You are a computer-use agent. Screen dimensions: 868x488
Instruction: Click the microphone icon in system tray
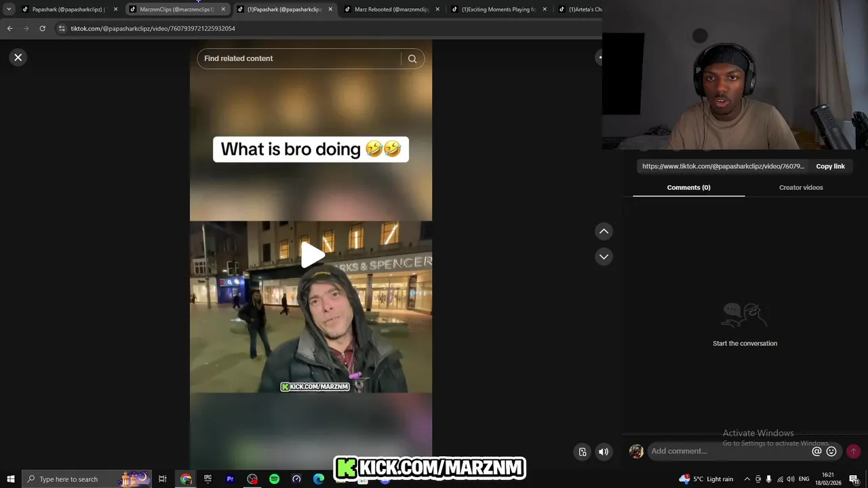coord(769,479)
